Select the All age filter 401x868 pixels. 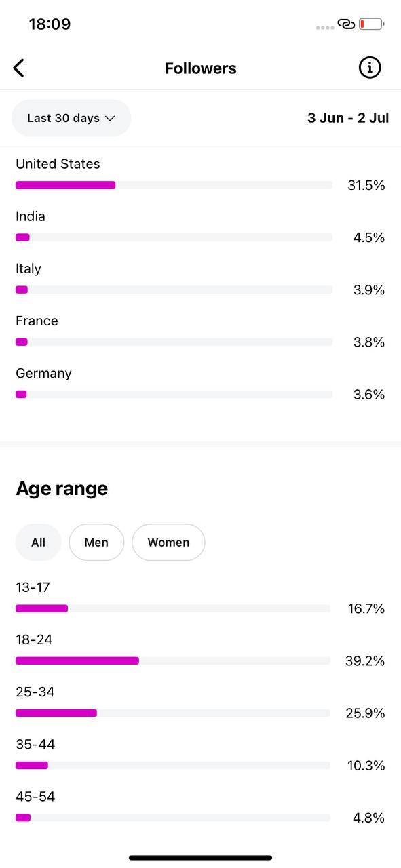39,542
